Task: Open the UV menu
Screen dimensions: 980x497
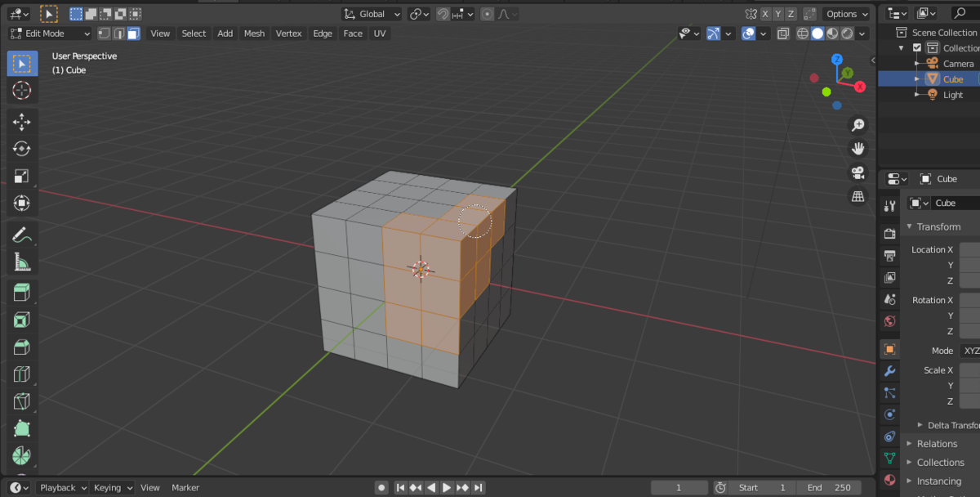Action: [380, 34]
